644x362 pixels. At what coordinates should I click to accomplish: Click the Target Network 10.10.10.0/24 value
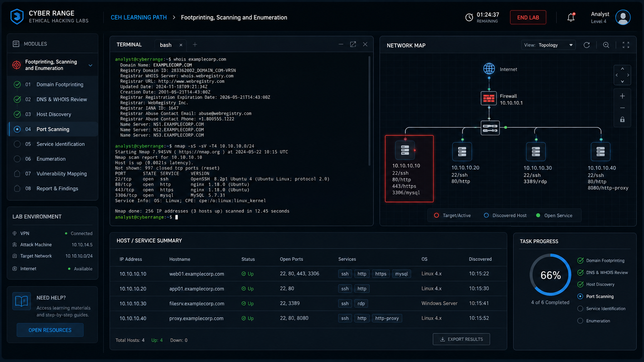click(79, 256)
